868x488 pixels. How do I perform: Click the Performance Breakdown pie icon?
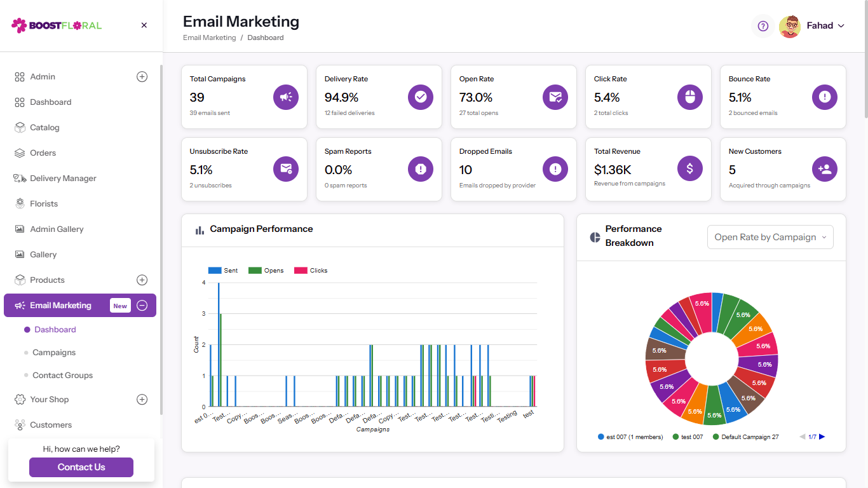tap(595, 237)
